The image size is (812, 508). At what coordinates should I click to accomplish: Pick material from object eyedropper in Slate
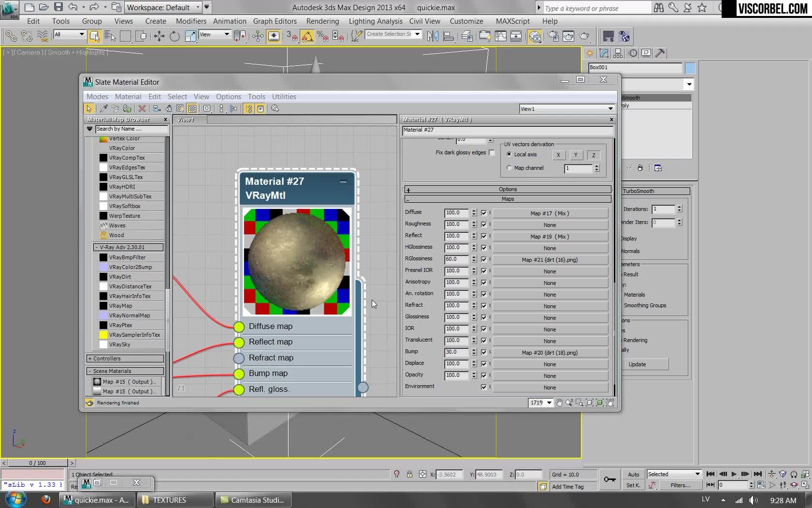103,109
